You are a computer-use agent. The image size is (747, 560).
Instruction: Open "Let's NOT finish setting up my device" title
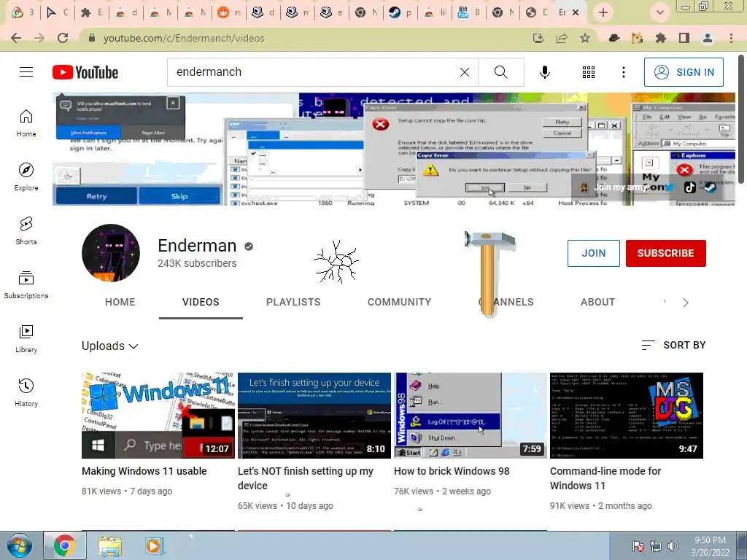(x=306, y=478)
